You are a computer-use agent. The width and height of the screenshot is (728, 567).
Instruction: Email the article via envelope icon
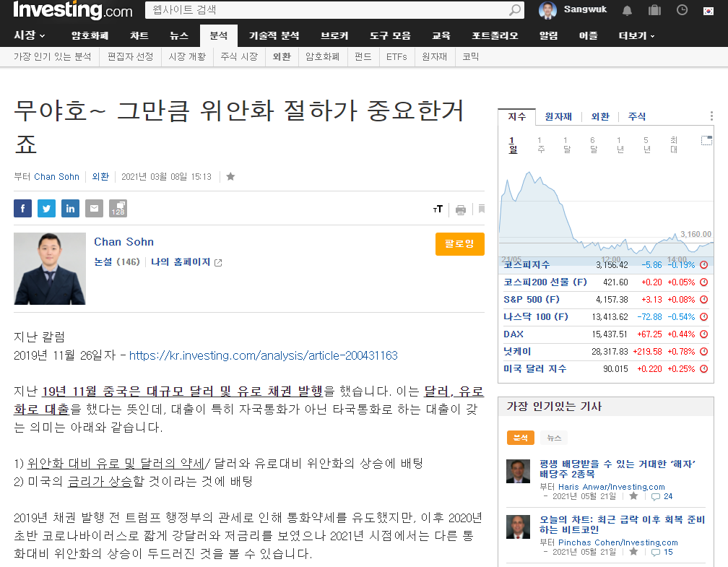point(94,208)
